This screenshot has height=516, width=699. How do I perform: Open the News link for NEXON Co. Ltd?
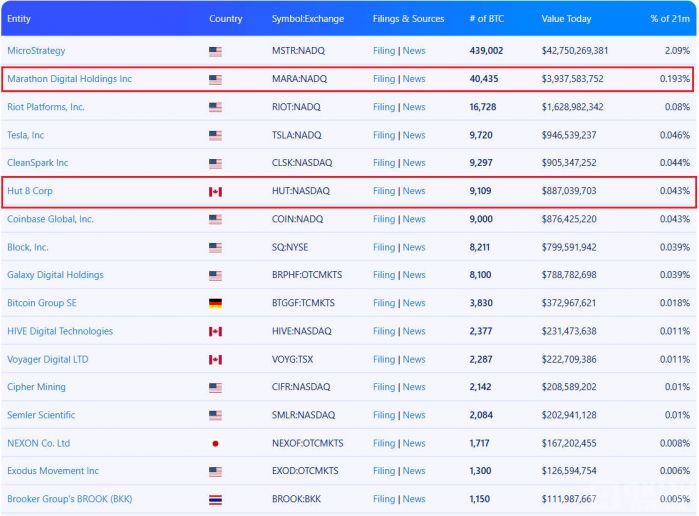(414, 443)
